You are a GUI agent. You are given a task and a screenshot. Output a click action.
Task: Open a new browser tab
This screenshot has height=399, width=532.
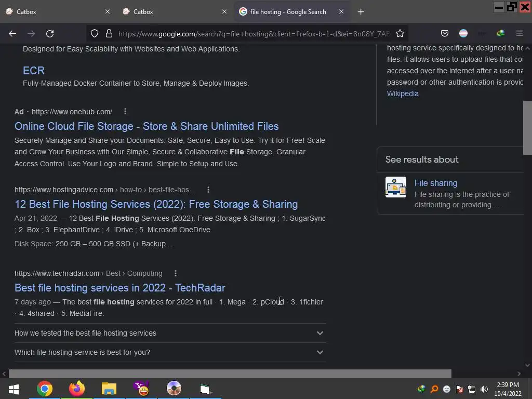(x=361, y=12)
